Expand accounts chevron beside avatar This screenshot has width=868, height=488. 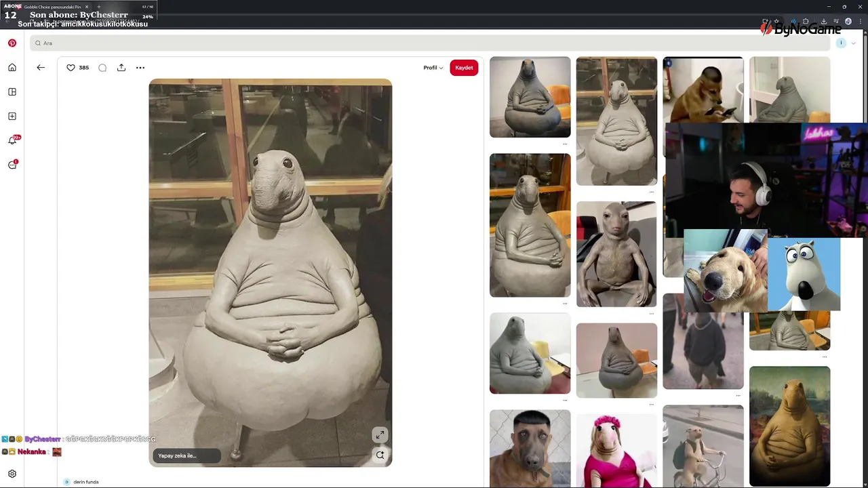pyautogui.click(x=853, y=43)
